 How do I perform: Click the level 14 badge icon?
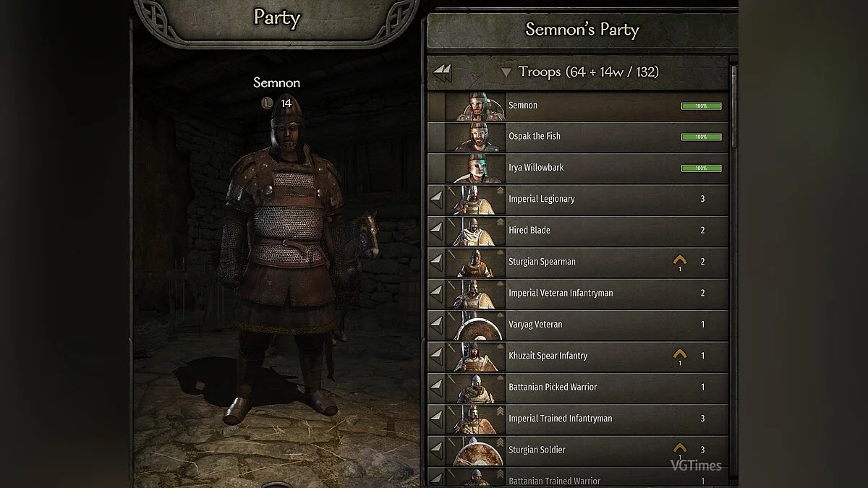pyautogui.click(x=266, y=103)
